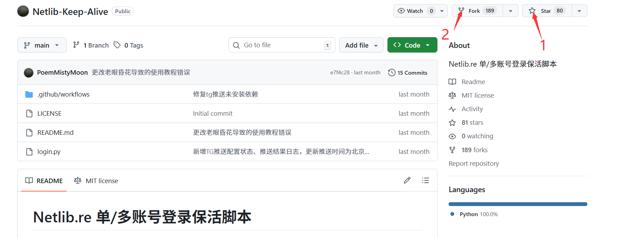The image size is (644, 238).
Task: Expand the Fork options dropdown arrow
Action: 510,11
